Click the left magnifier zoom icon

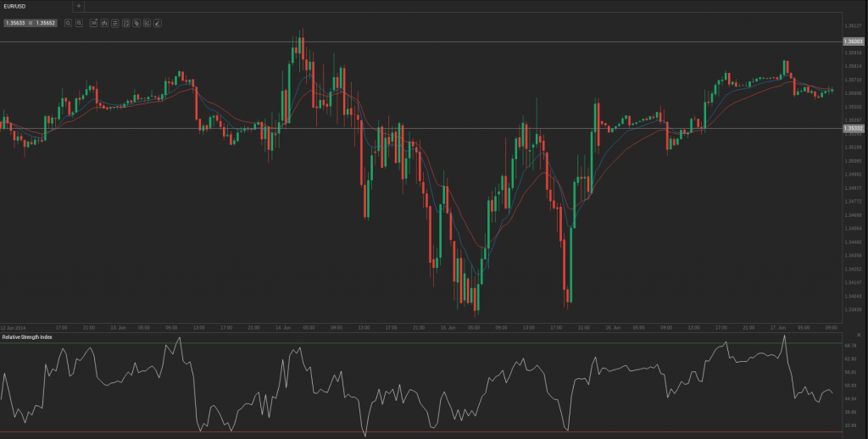[x=68, y=23]
